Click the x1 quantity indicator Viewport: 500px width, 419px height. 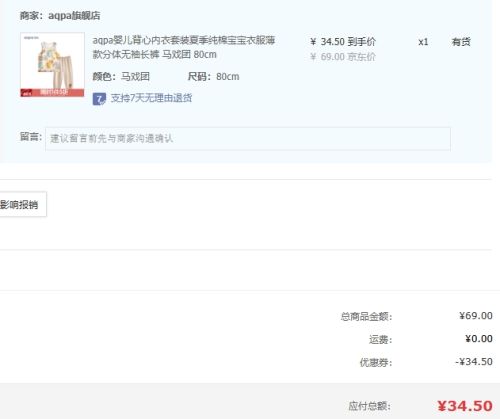coord(423,42)
